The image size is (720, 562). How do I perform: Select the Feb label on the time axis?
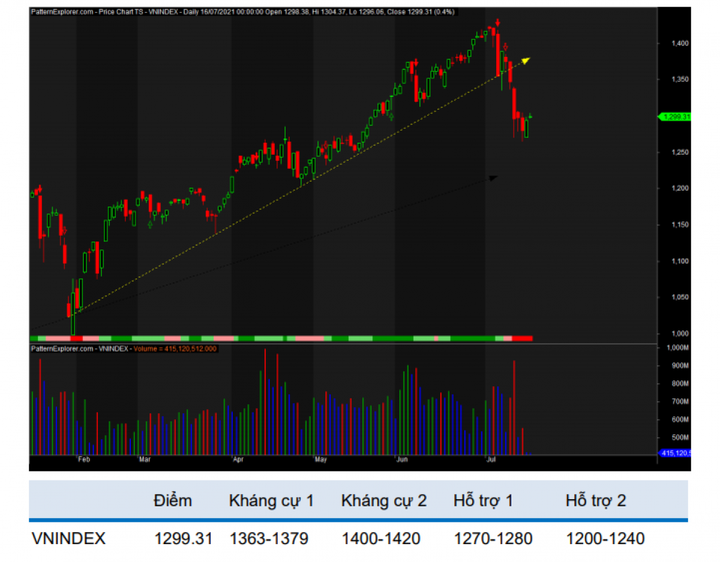point(83,461)
